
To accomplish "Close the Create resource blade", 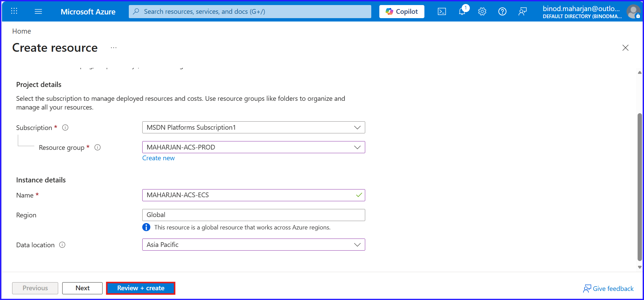I will [626, 48].
